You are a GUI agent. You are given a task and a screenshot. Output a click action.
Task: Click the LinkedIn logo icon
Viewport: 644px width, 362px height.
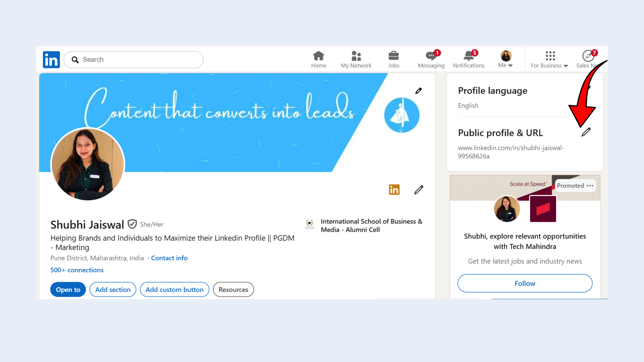pos(51,60)
